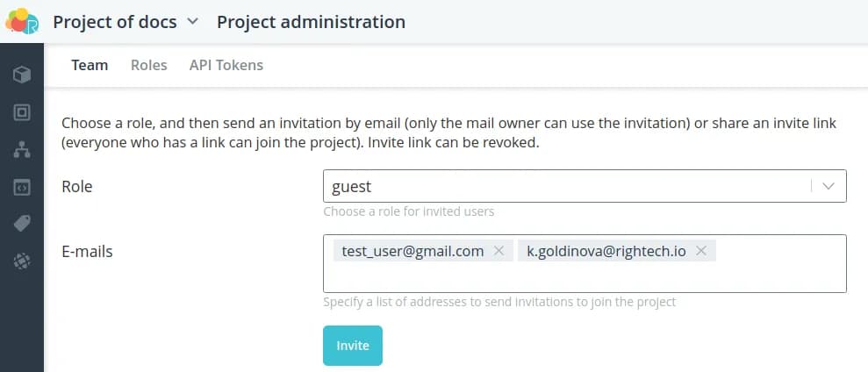868x372 pixels.
Task: Click the Project administration title
Action: pyautogui.click(x=311, y=22)
